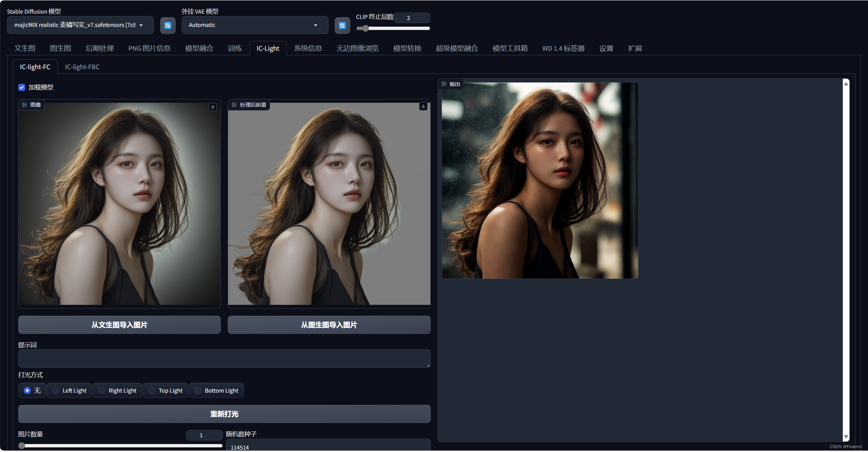Select Left Light lighting mode
This screenshot has width=868, height=452.
[x=56, y=390]
